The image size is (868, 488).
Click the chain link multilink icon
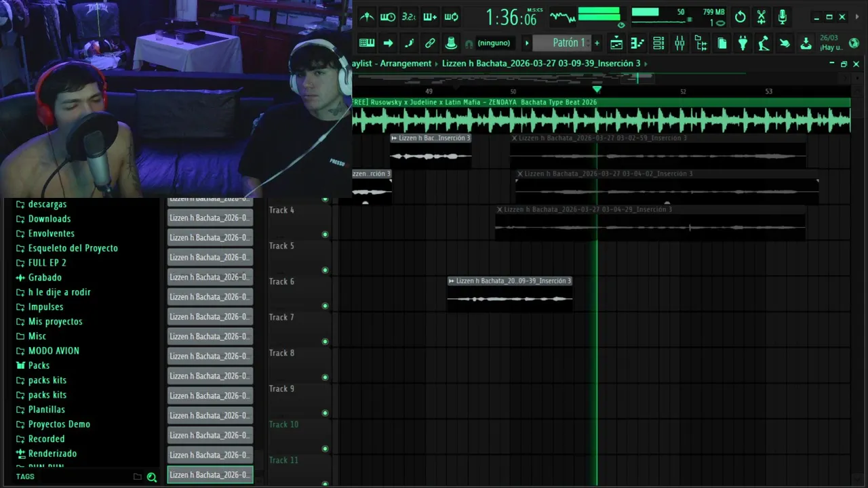click(x=430, y=43)
